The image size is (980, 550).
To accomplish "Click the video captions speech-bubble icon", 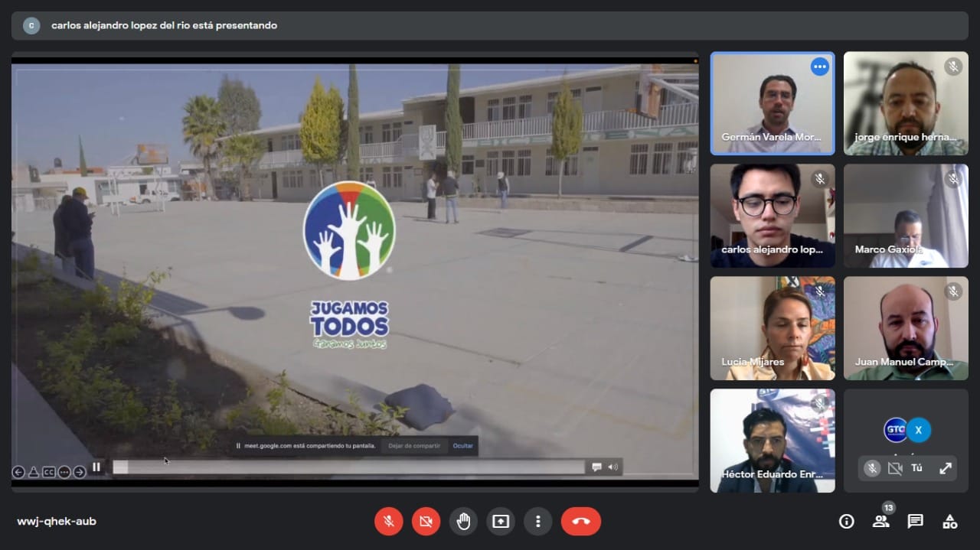I will point(597,467).
